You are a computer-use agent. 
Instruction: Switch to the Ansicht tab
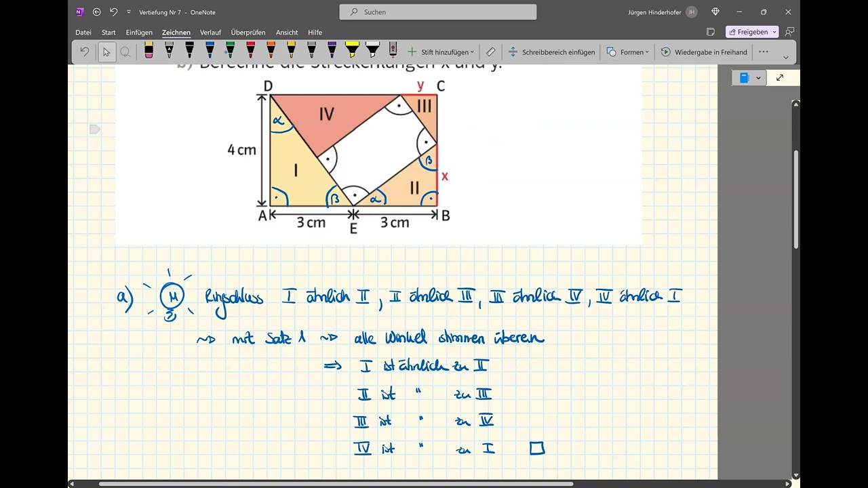point(287,33)
